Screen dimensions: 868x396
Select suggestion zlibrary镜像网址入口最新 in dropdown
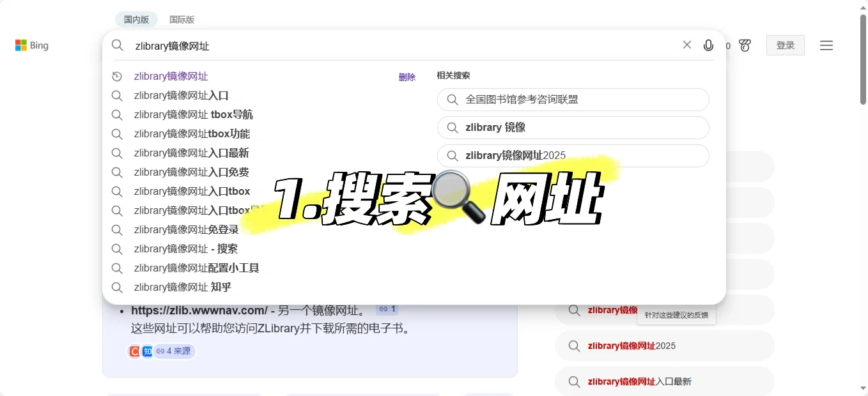191,153
